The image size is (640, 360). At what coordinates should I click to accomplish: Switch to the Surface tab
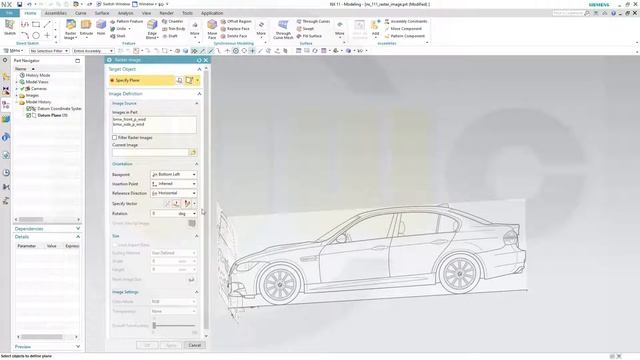tap(102, 13)
